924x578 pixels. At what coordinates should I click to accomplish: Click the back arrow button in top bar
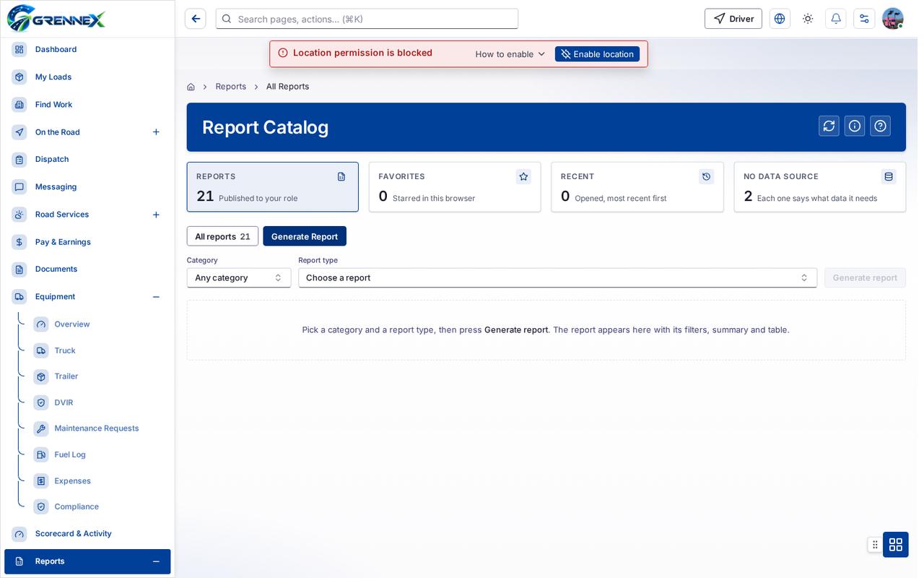click(195, 19)
